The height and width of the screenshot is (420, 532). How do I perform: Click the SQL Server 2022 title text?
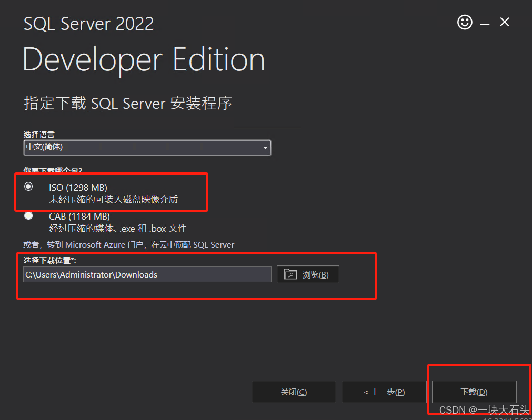88,24
